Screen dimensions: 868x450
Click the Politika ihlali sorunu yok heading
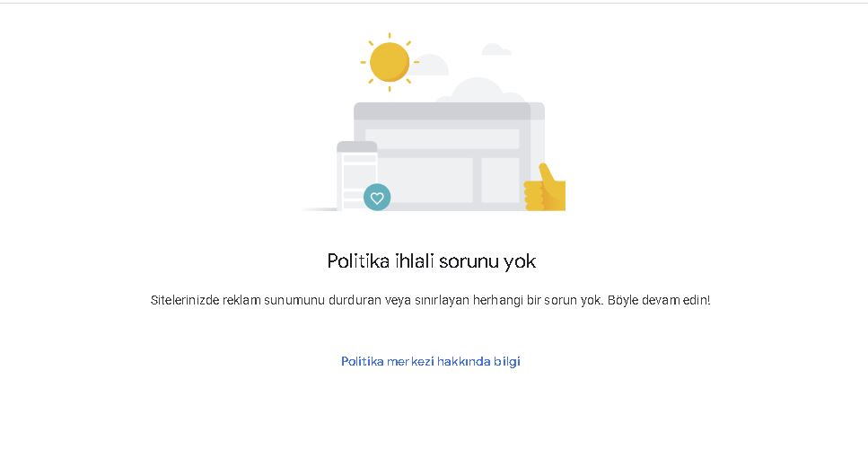click(431, 261)
